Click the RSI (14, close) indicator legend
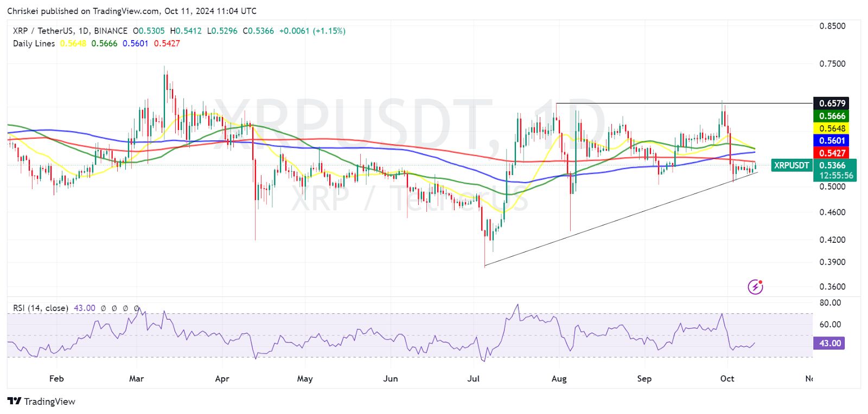This screenshot has width=868, height=414. [x=41, y=308]
